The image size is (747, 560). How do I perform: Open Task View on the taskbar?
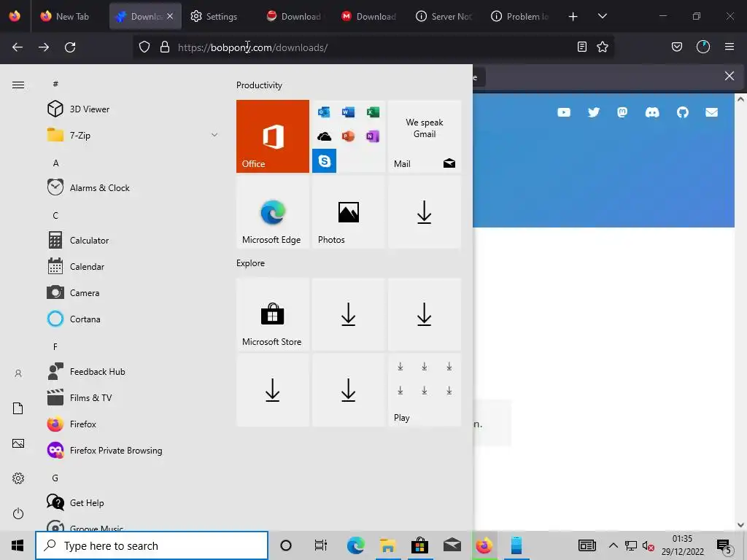321,545
